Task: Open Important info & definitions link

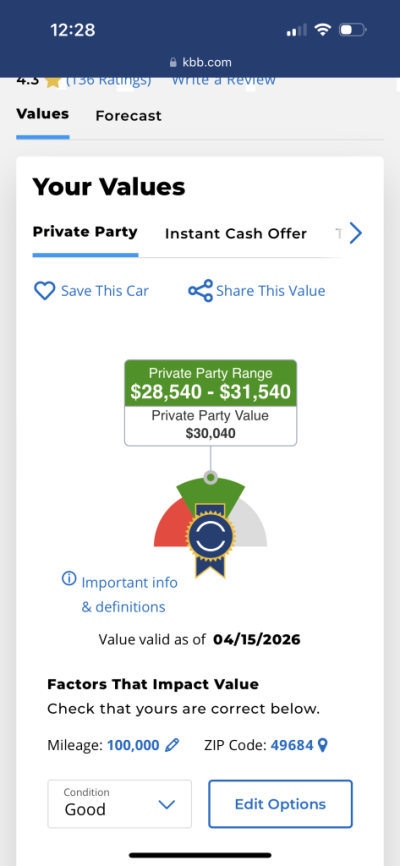Action: click(129, 595)
